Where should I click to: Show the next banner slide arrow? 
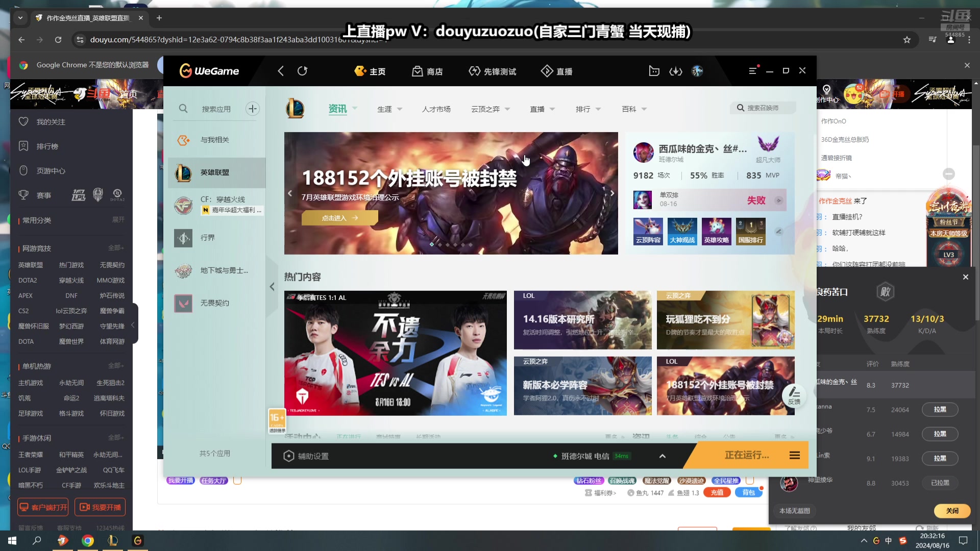pyautogui.click(x=612, y=193)
